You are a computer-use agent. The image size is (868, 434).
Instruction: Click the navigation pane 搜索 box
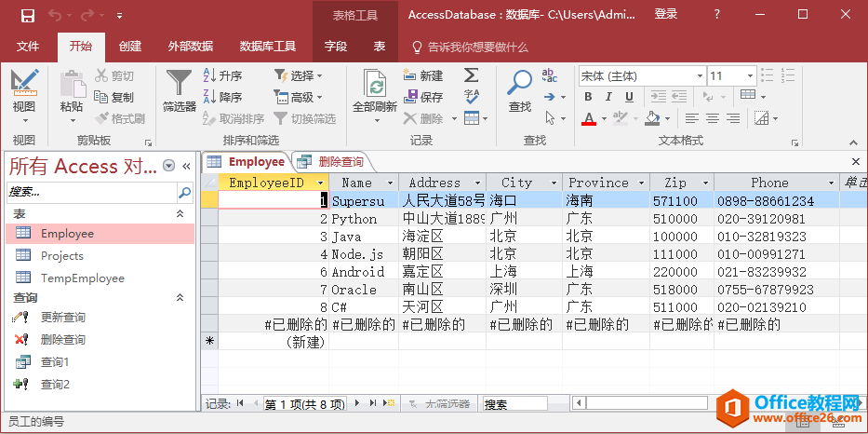coord(92,193)
